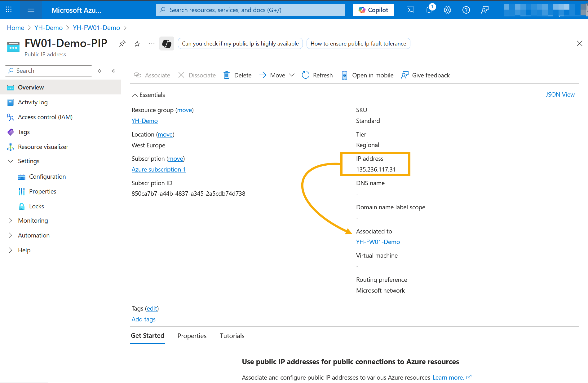
Task: Add FW01-Demo-PIP to favorites star
Action: tap(137, 43)
